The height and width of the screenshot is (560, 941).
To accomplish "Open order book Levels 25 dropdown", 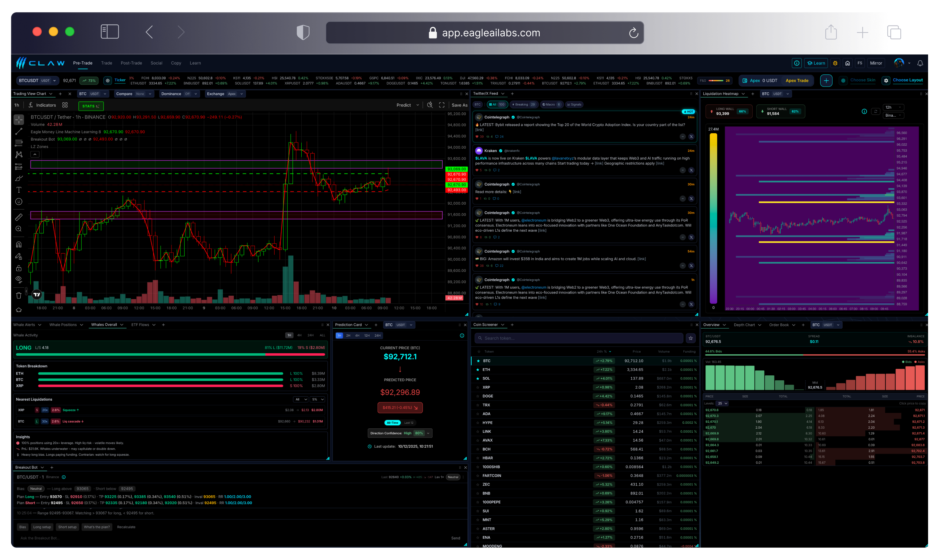I will click(x=722, y=403).
